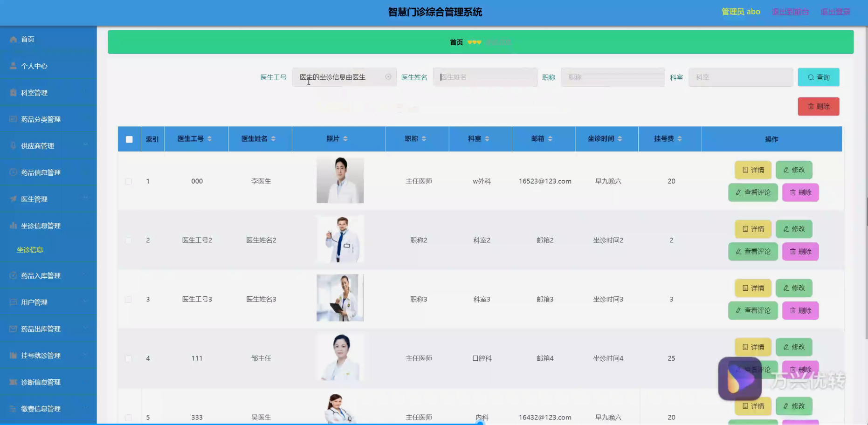Click the 查询 search button

click(x=819, y=77)
